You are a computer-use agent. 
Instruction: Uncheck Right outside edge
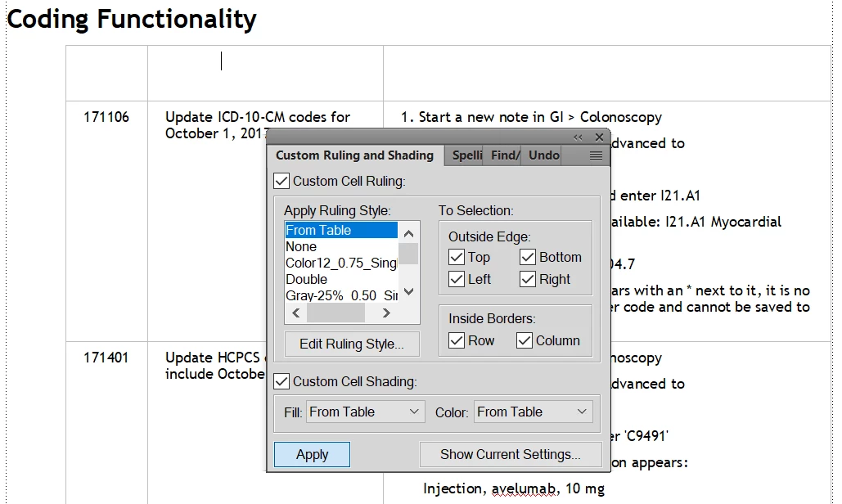528,279
